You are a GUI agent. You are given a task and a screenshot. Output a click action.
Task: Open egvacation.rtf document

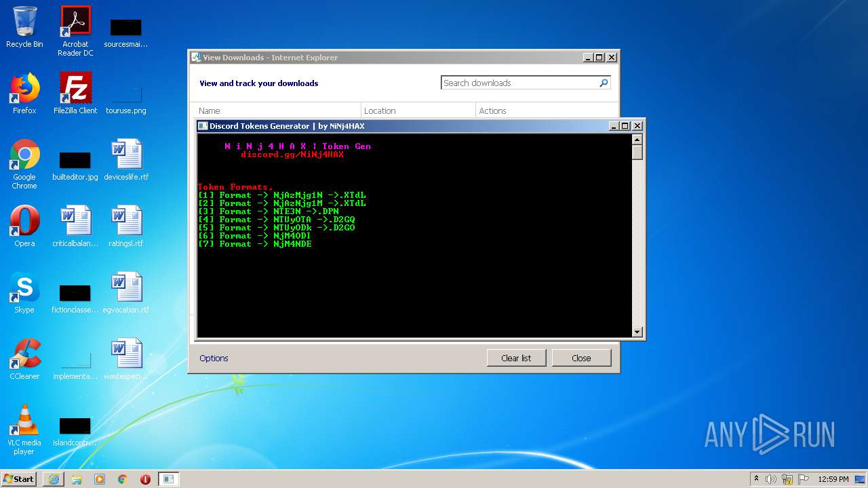127,293
